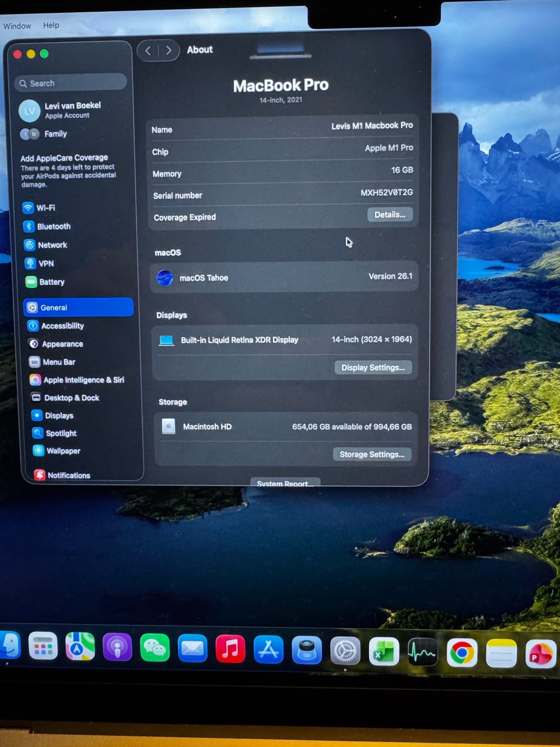Image resolution: width=560 pixels, height=747 pixels.
Task: Launch Podcasts from the Dock
Action: tap(117, 647)
